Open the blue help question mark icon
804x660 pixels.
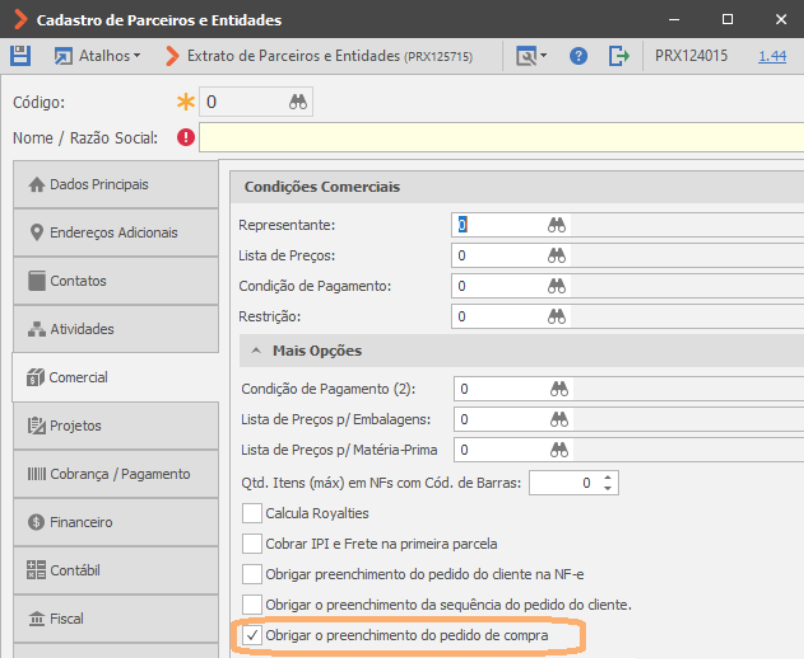[578, 55]
